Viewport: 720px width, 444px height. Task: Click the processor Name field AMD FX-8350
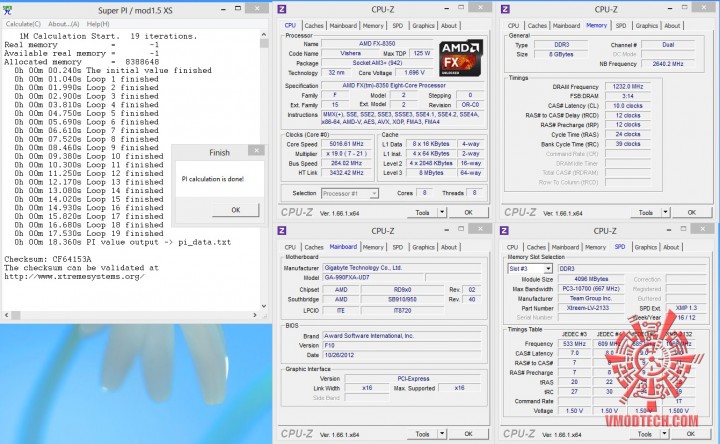(377, 44)
